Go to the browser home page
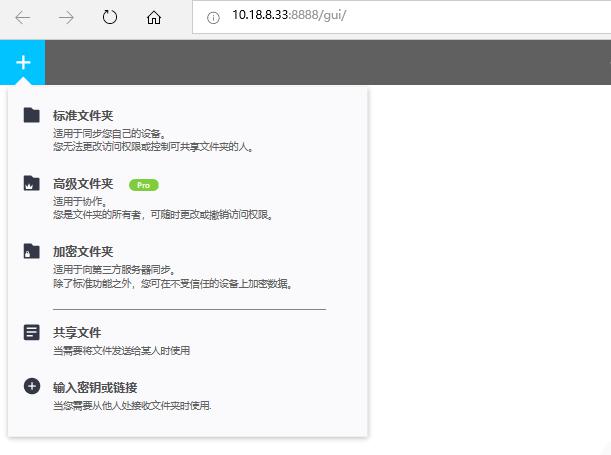 click(153, 18)
